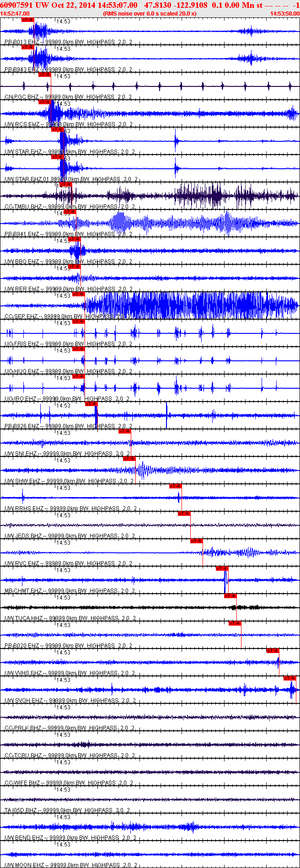Select the red pick flag on TMBU trace
This screenshot has width=300, height=868.
coord(66,184)
